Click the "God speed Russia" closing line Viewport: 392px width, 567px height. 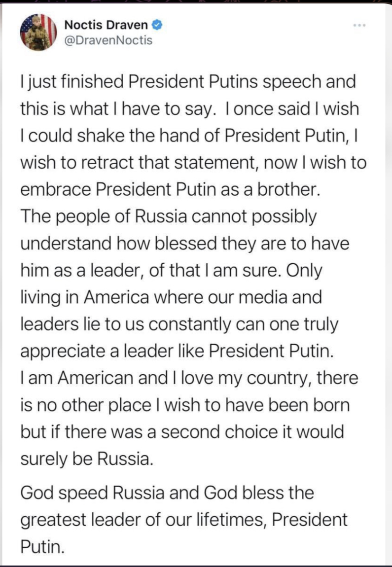pos(167,493)
